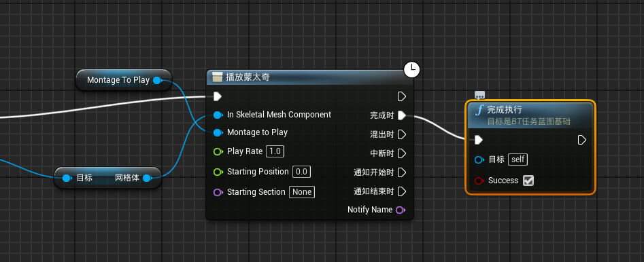Click the Starting Section input pin

coord(218,192)
